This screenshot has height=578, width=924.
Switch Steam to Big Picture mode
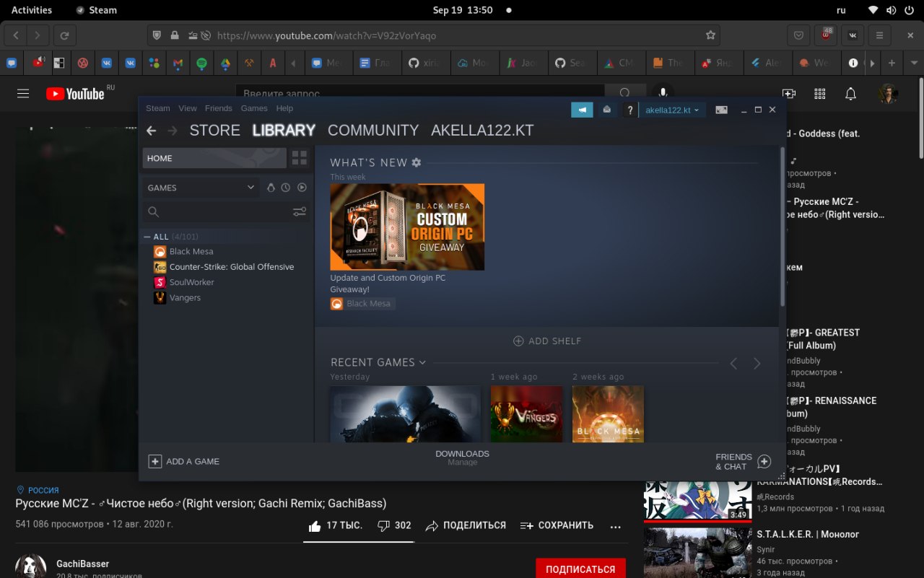[x=721, y=110]
